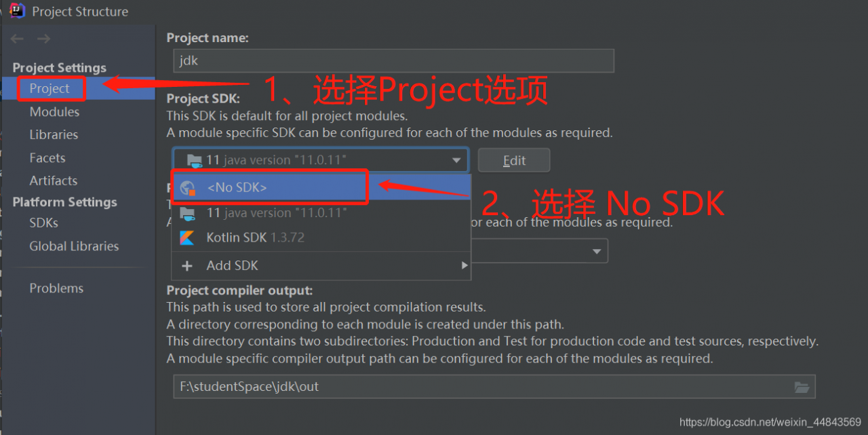
Task: Click the Java 11 folder icon in list
Action: coord(188,213)
